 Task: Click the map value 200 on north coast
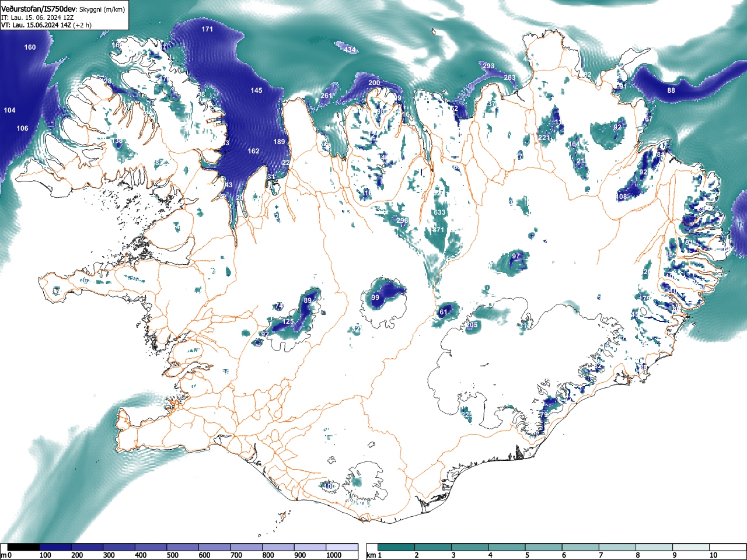click(x=374, y=83)
